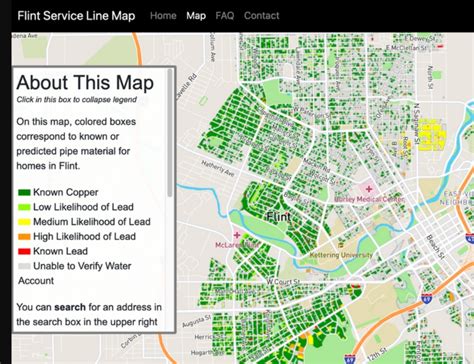Click the yellow medium-likelihood parcel cluster

(x=432, y=134)
